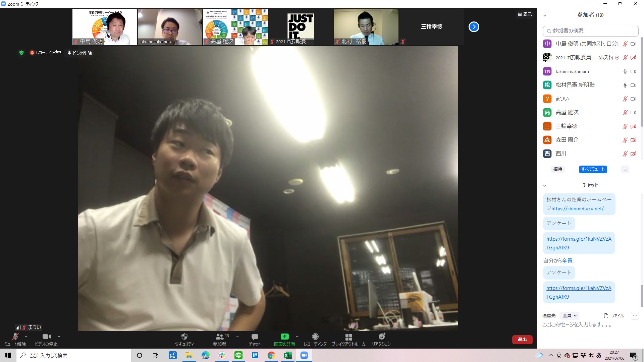The width and height of the screenshot is (644, 362).
Task: Expand arrow next to 参加者 toolbar button
Action: click(237, 337)
